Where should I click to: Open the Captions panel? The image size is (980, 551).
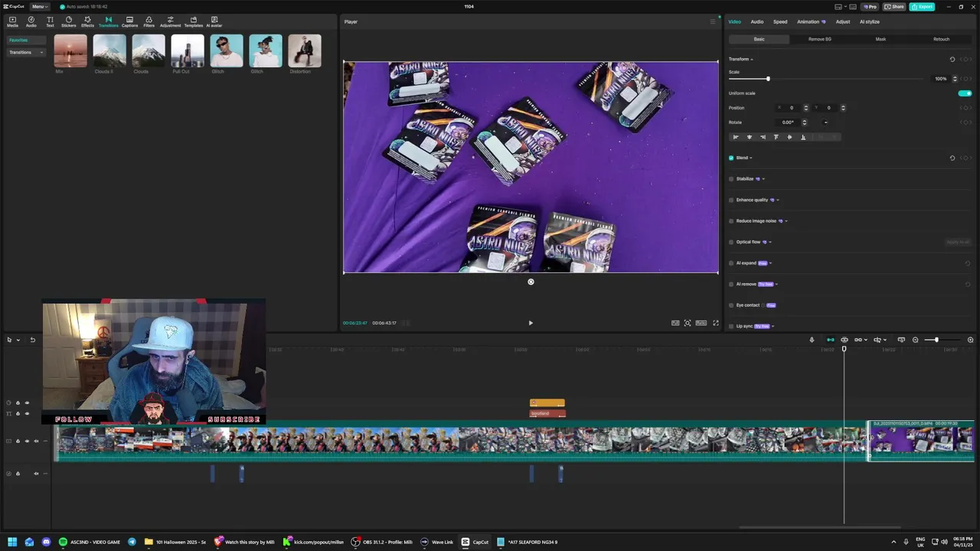[129, 21]
